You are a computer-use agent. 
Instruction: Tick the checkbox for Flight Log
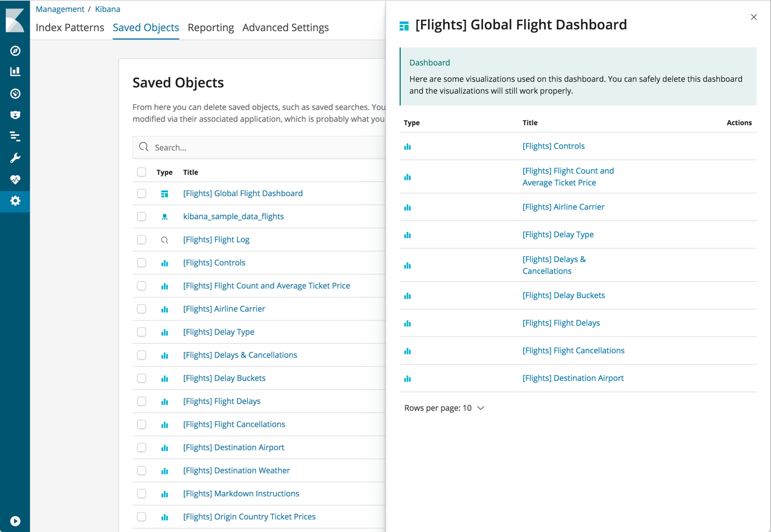(x=141, y=240)
